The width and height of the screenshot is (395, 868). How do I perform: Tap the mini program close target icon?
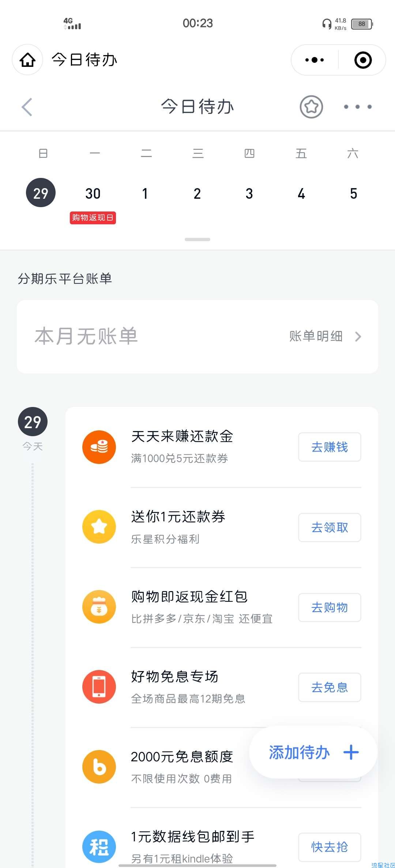363,60
